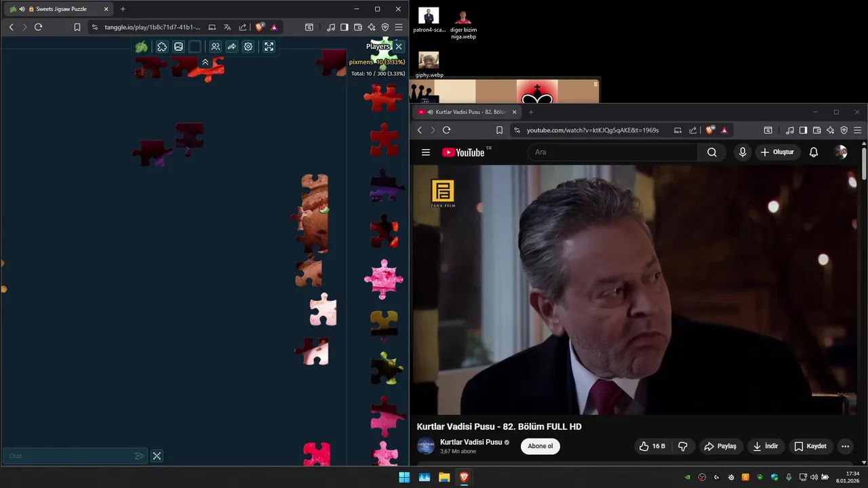Open Brave Shields on Tanggle window
This screenshot has width=868, height=488.
pyautogui.click(x=260, y=27)
